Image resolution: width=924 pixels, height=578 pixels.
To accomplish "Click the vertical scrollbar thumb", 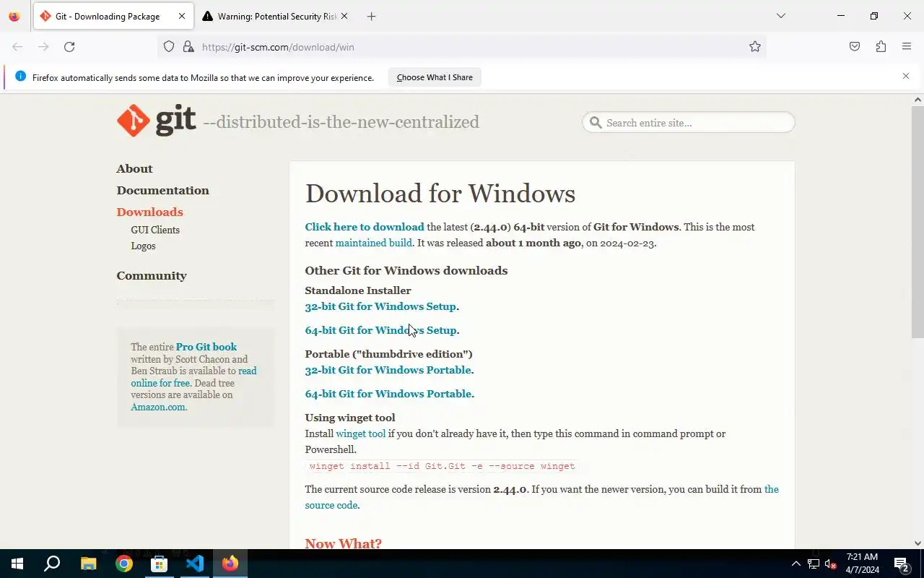I will pyautogui.click(x=918, y=221).
